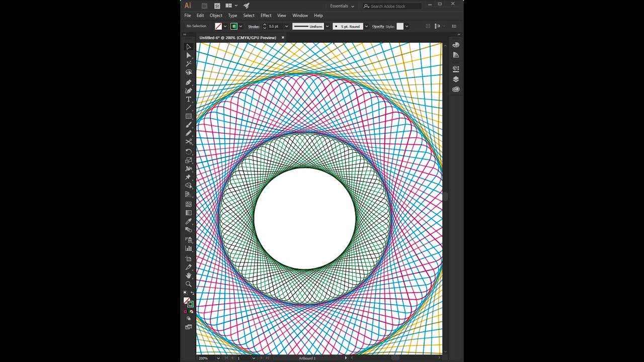Select the Rotate tool
644x362 pixels.
click(189, 151)
